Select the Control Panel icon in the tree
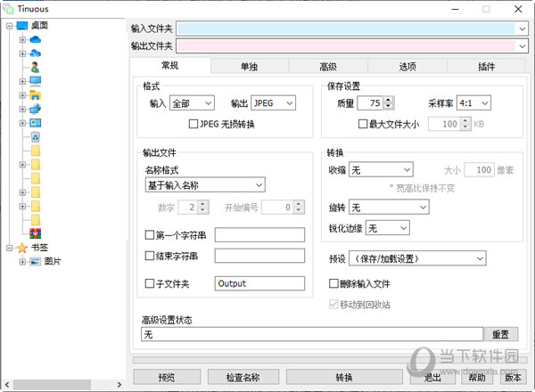Image resolution: width=535 pixels, height=392 pixels. (x=36, y=123)
